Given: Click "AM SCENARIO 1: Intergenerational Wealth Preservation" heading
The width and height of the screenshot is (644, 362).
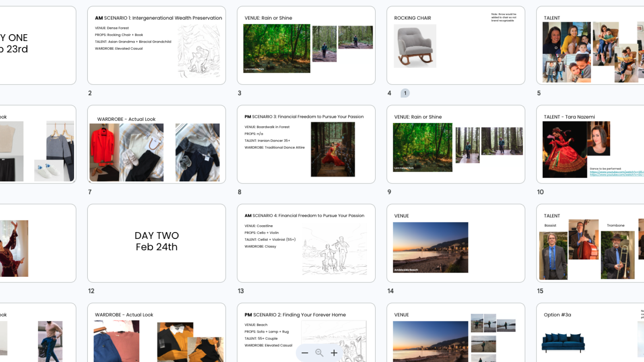Looking at the screenshot, I should click(x=159, y=18).
